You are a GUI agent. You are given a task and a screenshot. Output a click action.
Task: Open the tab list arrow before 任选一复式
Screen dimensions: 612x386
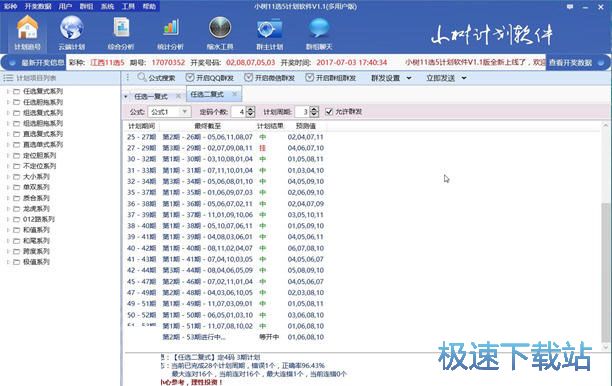coord(126,96)
